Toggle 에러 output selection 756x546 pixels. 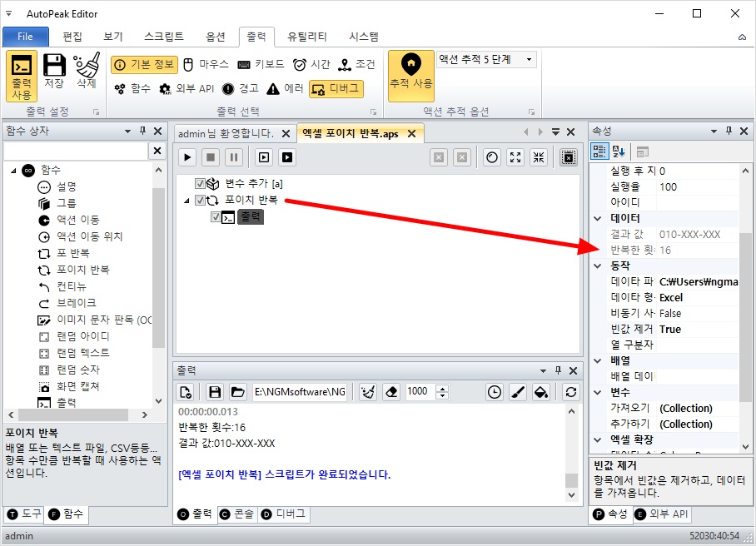(x=285, y=89)
